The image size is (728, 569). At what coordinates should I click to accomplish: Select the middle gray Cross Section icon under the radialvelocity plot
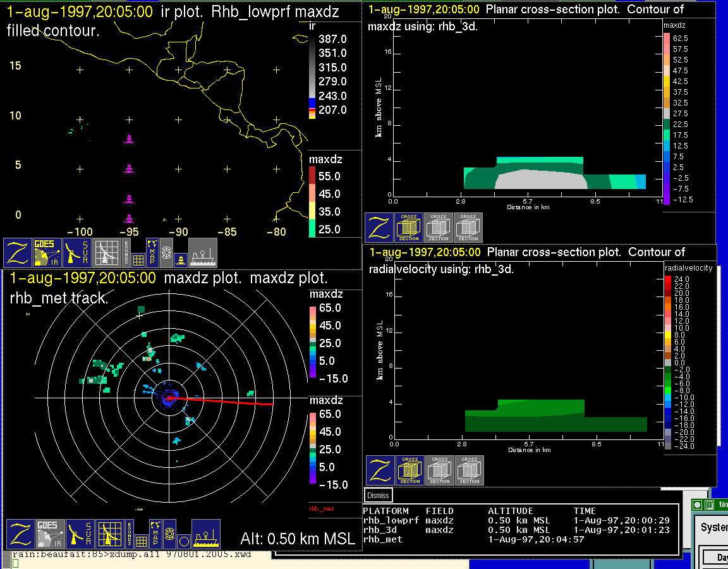(440, 470)
